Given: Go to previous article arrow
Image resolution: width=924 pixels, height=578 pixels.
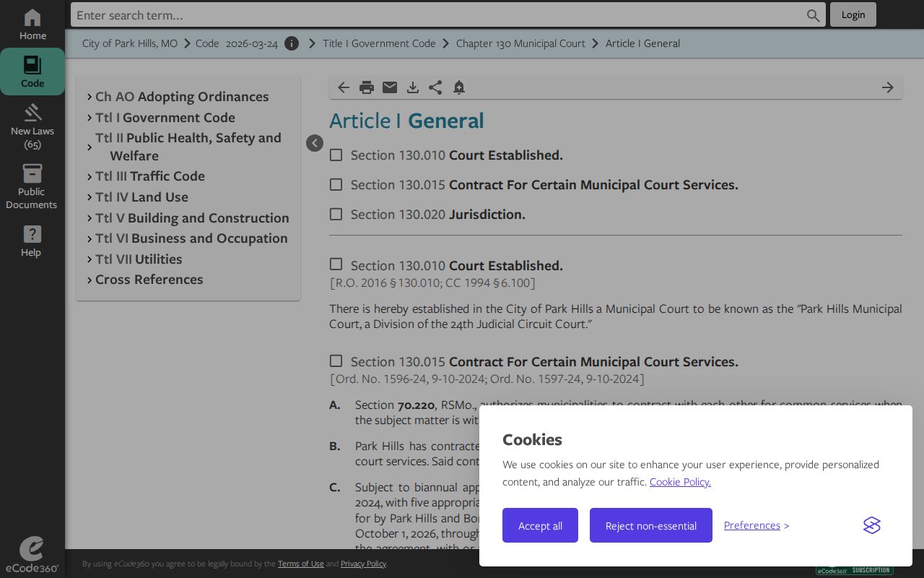Looking at the screenshot, I should (x=344, y=87).
